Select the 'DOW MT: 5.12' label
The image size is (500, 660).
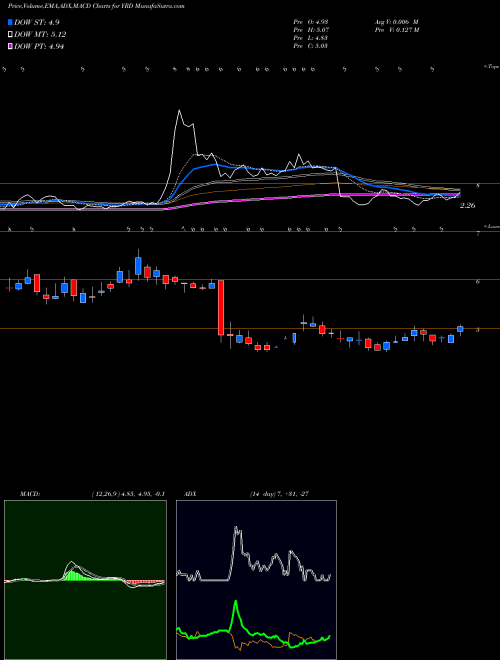40,35
